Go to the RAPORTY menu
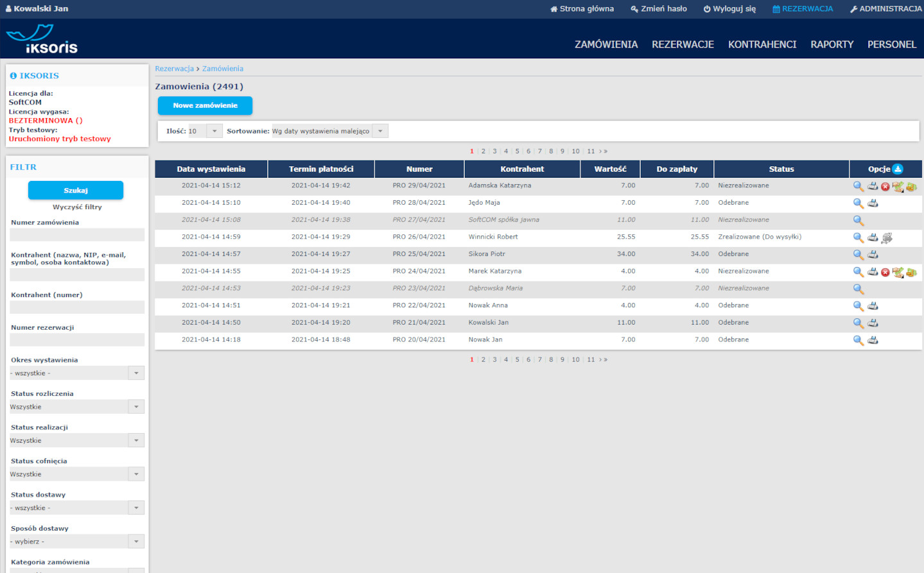 point(832,44)
